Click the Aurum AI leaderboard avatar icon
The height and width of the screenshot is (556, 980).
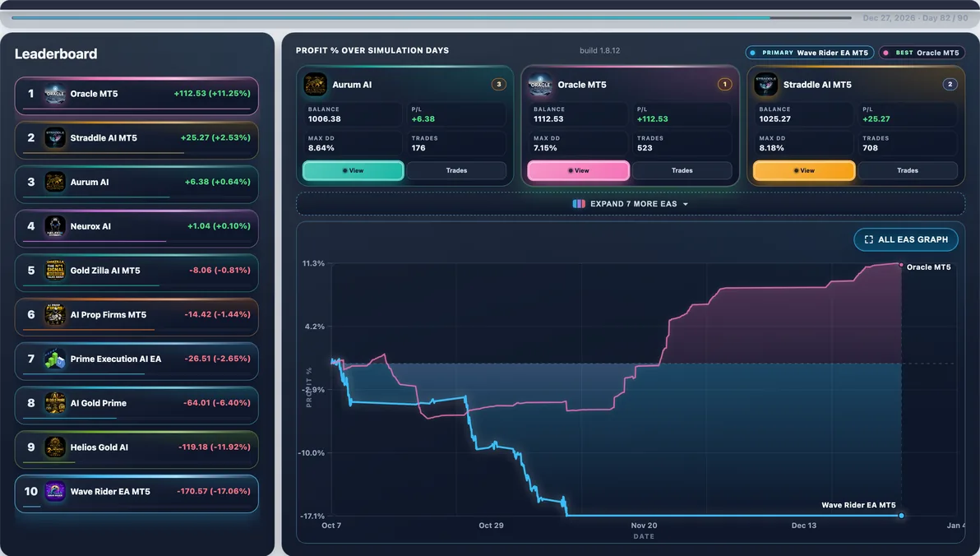55,182
